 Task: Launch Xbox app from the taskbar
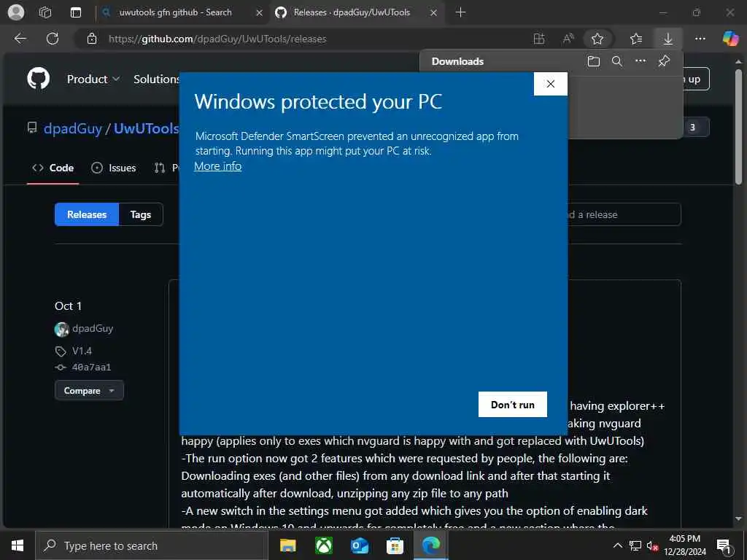coord(324,545)
